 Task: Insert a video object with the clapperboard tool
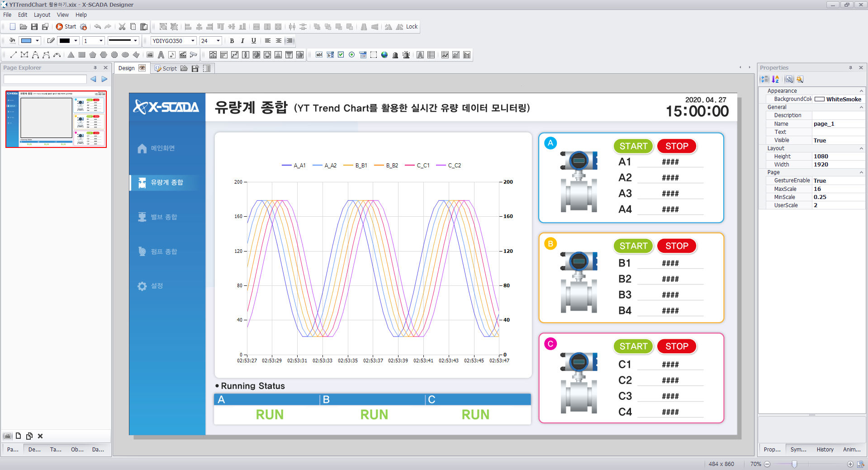pos(183,55)
